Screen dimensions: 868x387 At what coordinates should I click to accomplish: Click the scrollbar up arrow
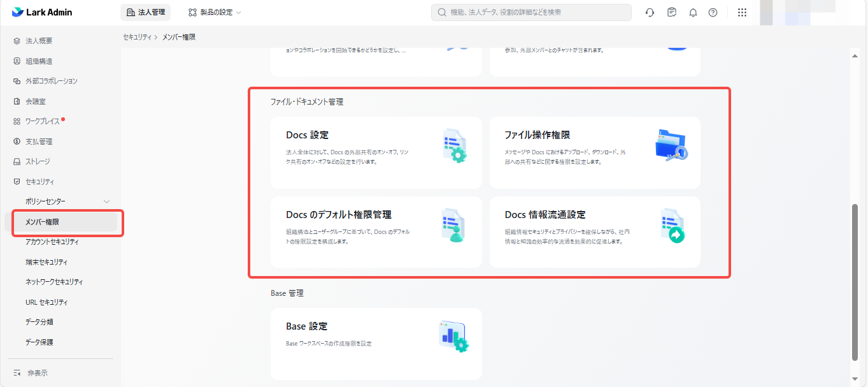click(855, 56)
